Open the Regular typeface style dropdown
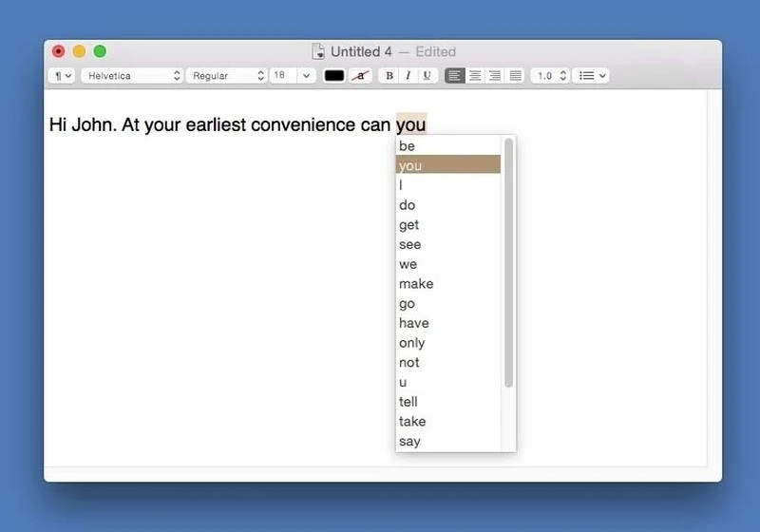Screen dimensions: 760x532 point(226,76)
